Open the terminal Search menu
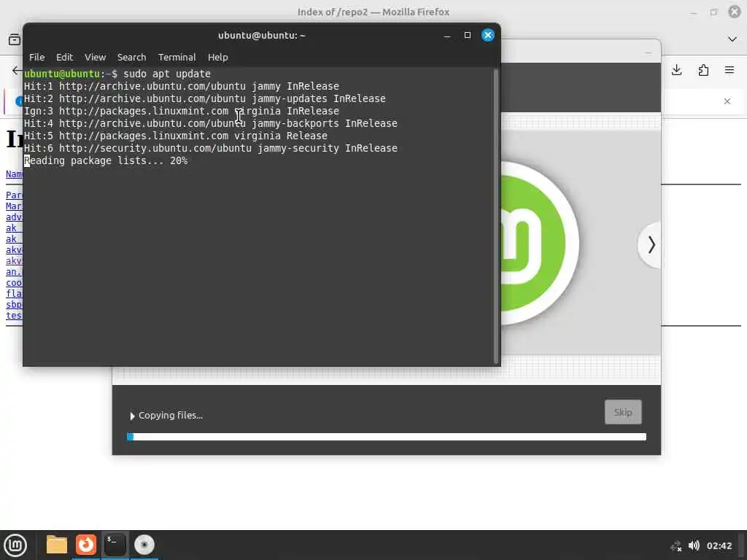747x560 pixels. [x=131, y=57]
